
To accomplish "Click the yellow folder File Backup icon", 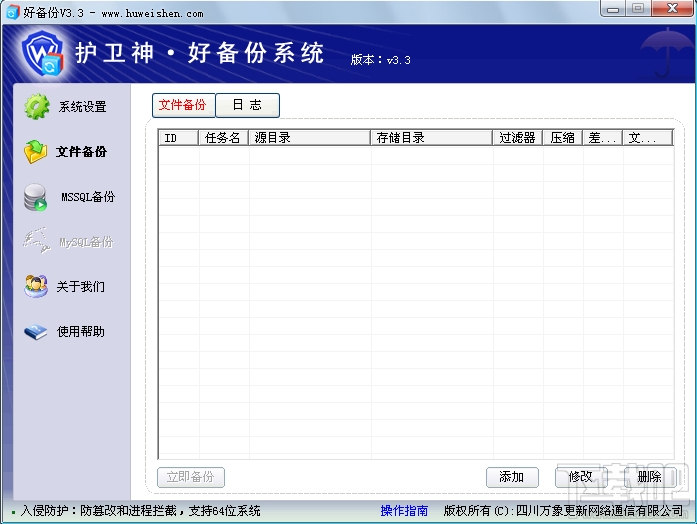I will click(36, 152).
